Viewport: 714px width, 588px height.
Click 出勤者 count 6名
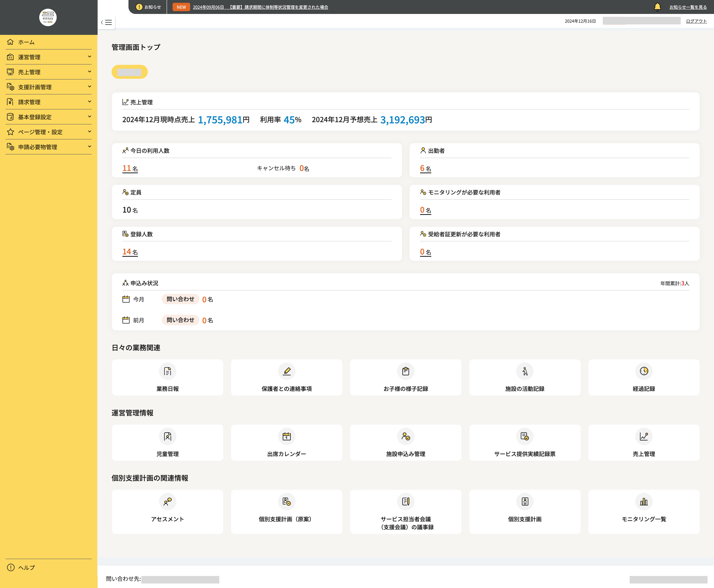coord(426,168)
